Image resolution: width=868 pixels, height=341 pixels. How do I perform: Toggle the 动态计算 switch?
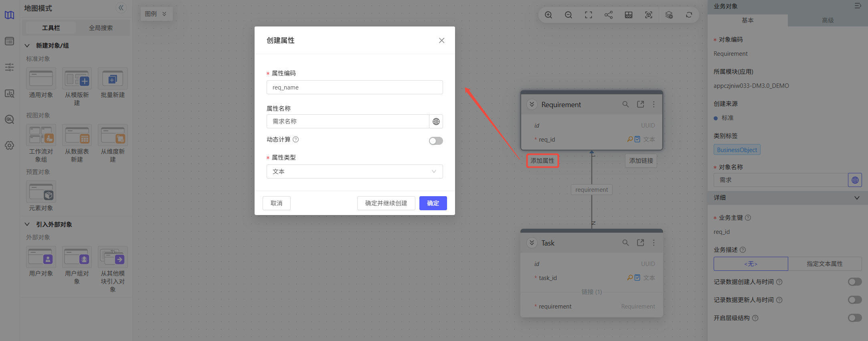pyautogui.click(x=436, y=141)
